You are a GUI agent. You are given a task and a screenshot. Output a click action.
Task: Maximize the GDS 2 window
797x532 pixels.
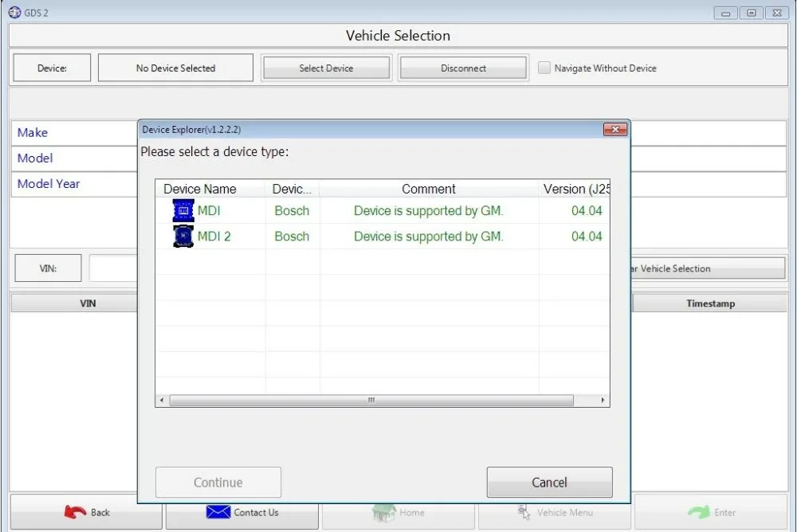click(752, 13)
